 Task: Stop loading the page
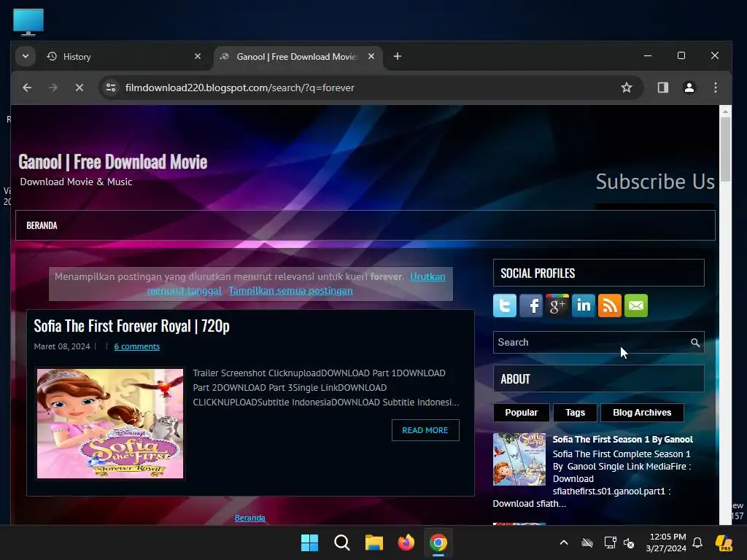click(x=80, y=87)
